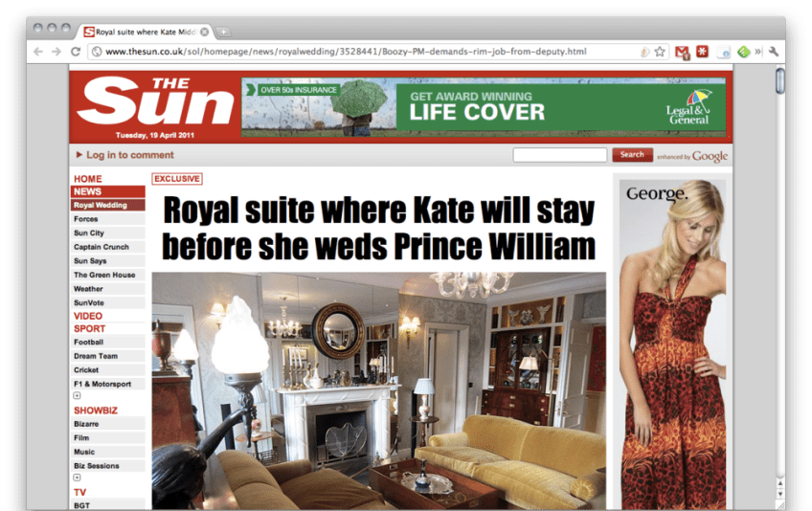This screenshot has width=812, height=511.
Task: Click the red LastPass asterisk extension icon
Action: 702,52
